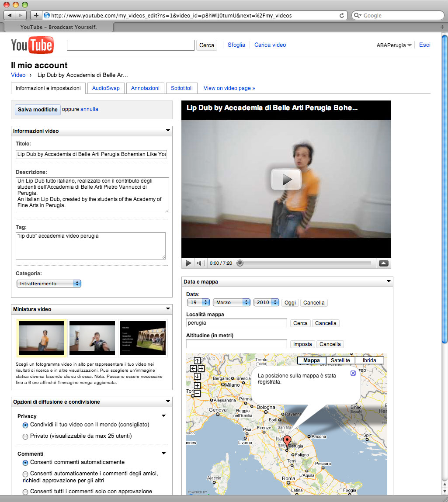The image size is (448, 502).
Task: Switch to the Sottotitoli tab
Action: click(181, 88)
